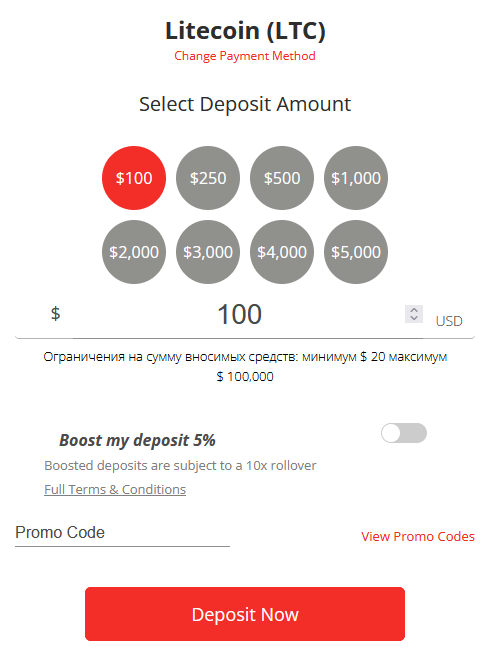Open the Change Payment Method link

tap(245, 56)
